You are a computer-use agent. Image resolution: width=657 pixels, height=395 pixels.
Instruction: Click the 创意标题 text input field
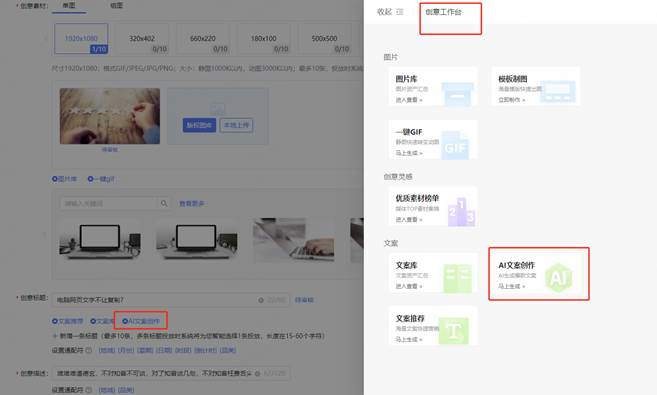[x=171, y=300]
